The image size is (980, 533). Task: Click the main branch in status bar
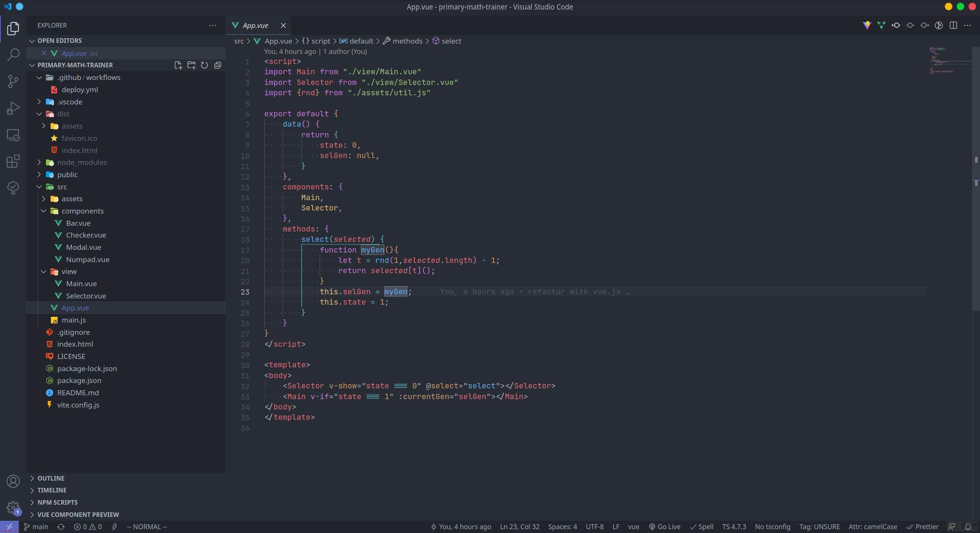pyautogui.click(x=36, y=527)
